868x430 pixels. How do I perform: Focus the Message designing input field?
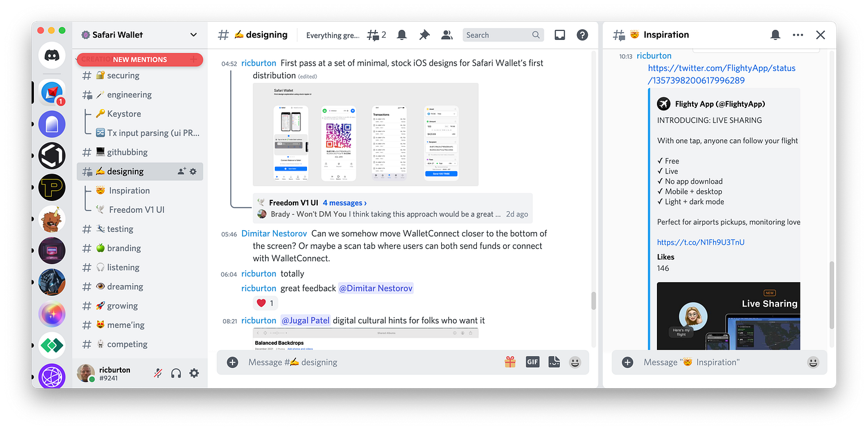(373, 362)
